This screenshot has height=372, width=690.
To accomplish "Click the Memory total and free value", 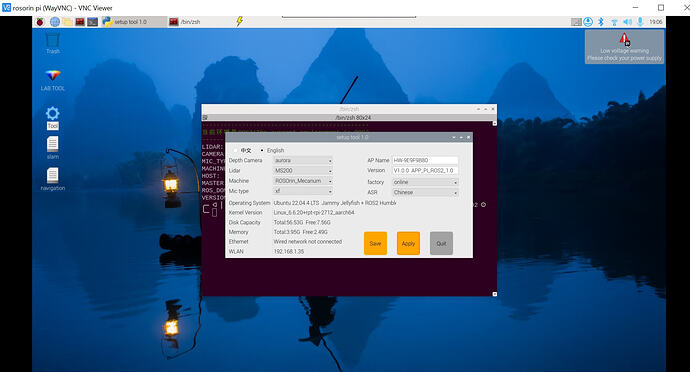I will click(301, 232).
